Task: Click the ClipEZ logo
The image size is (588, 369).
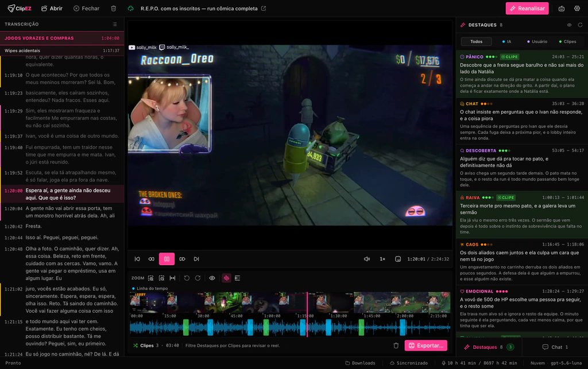Action: click(19, 8)
